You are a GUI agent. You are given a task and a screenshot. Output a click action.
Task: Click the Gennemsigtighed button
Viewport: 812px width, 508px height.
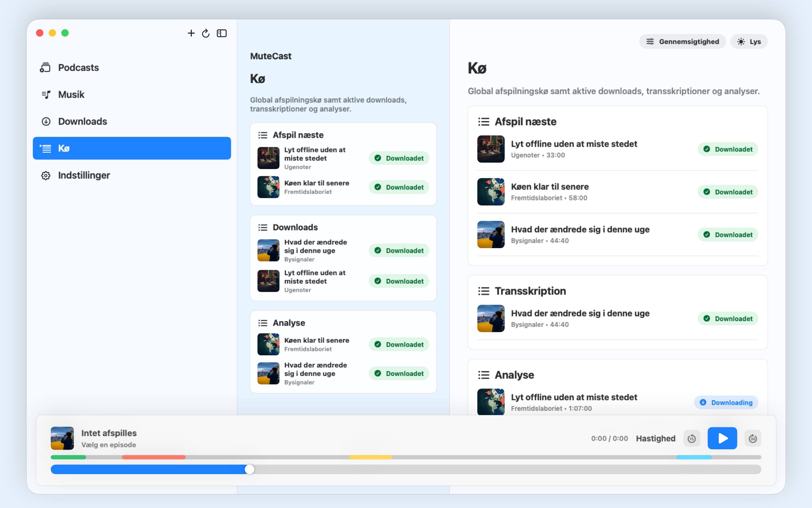(x=682, y=41)
